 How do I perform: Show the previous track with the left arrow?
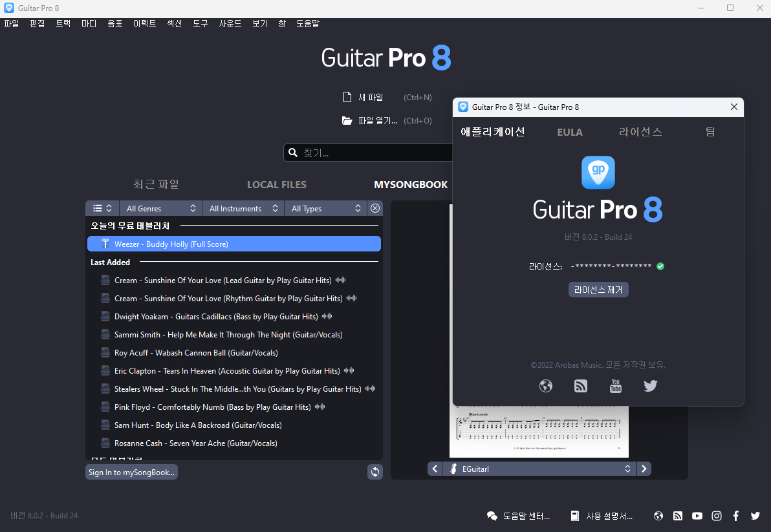pos(435,469)
